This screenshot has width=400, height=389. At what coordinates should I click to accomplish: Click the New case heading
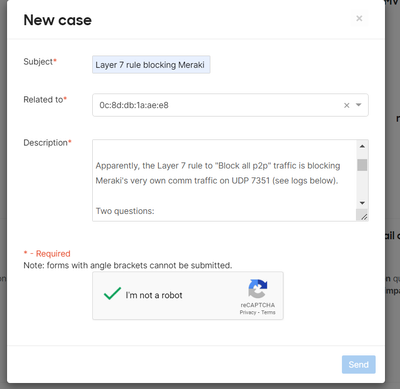58,20
